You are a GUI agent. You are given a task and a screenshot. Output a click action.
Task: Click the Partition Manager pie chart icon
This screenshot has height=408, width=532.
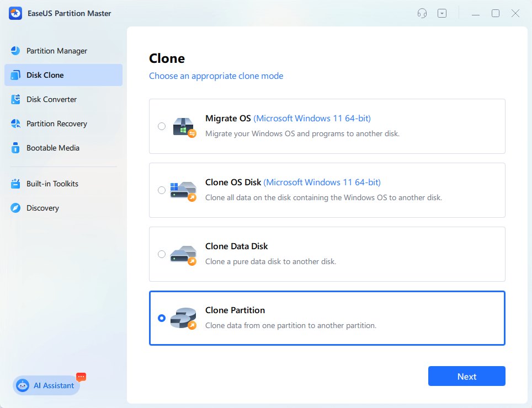pos(15,51)
